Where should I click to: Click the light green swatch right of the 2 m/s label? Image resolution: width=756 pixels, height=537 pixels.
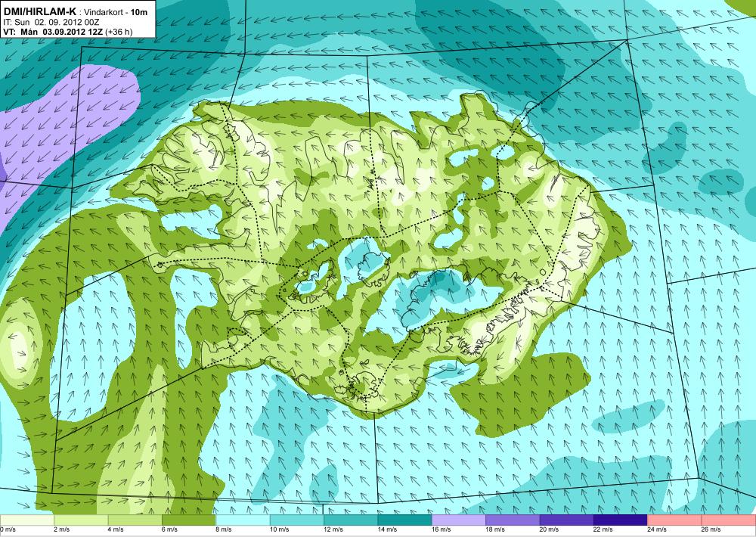(x=81, y=520)
